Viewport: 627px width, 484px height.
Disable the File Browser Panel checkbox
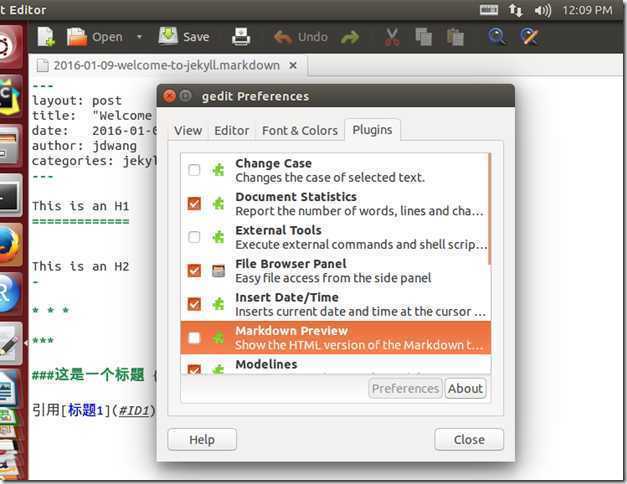(194, 270)
